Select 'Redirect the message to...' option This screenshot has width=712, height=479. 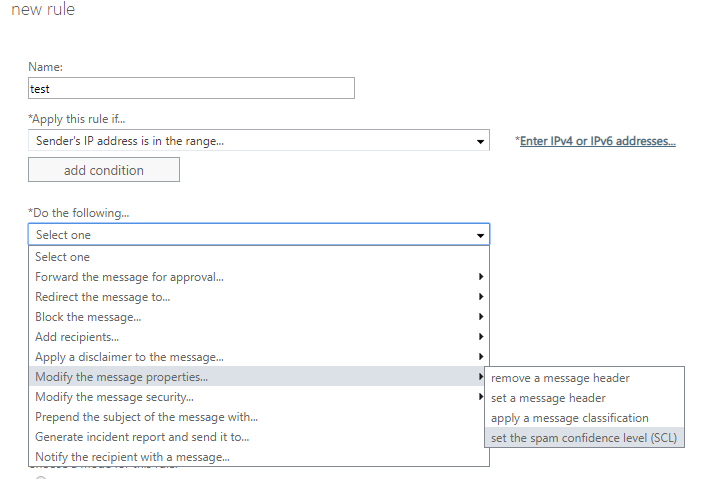102,297
